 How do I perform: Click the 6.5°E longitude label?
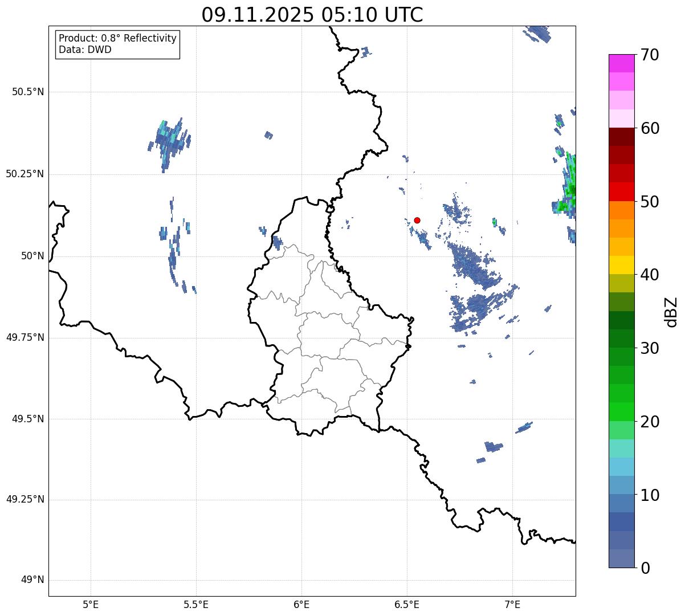(407, 604)
